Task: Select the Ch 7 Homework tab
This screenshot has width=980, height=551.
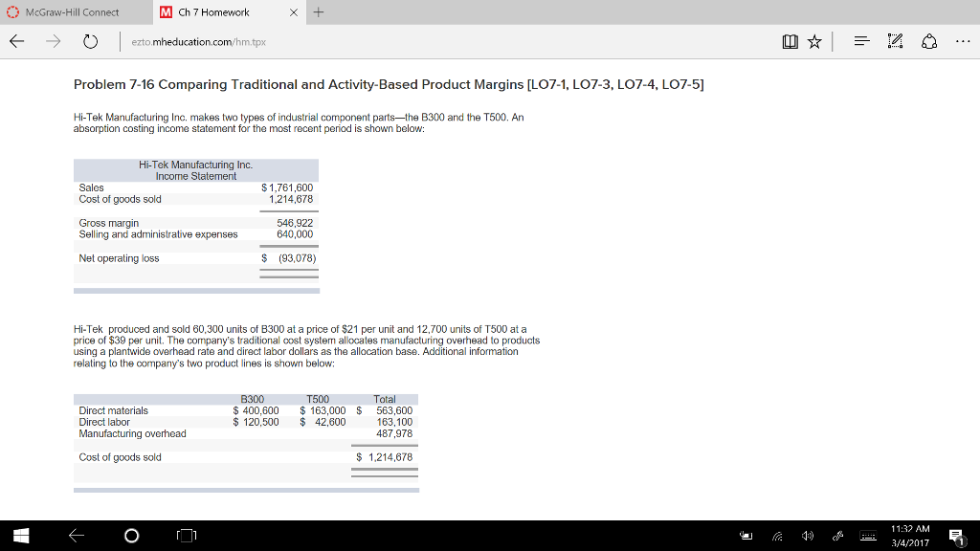Action: coord(213,12)
